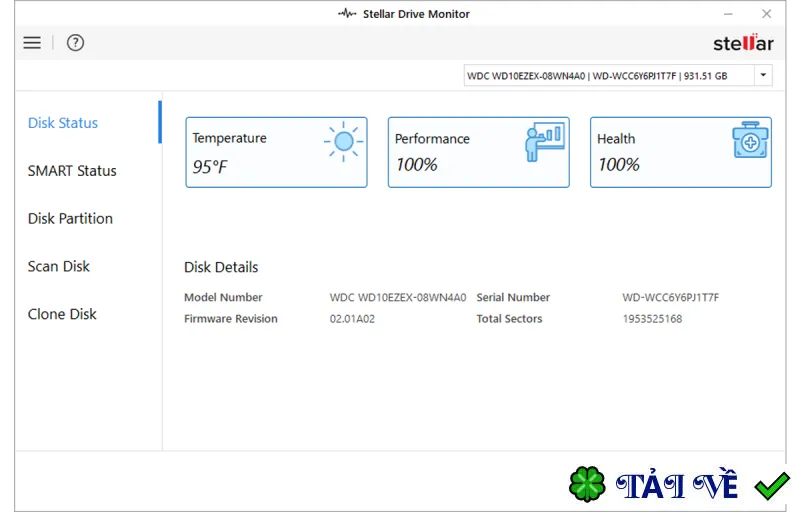Open the hamburger menu

coord(32,43)
